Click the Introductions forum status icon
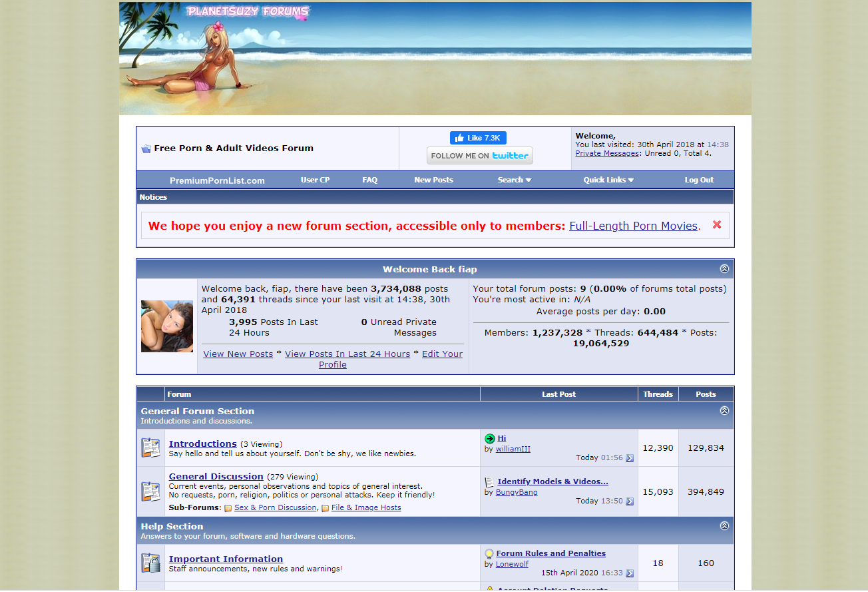The width and height of the screenshot is (868, 592). (151, 447)
